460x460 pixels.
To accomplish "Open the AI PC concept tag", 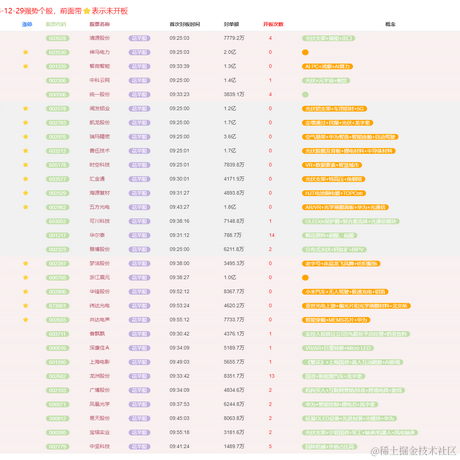I will tap(327, 67).
